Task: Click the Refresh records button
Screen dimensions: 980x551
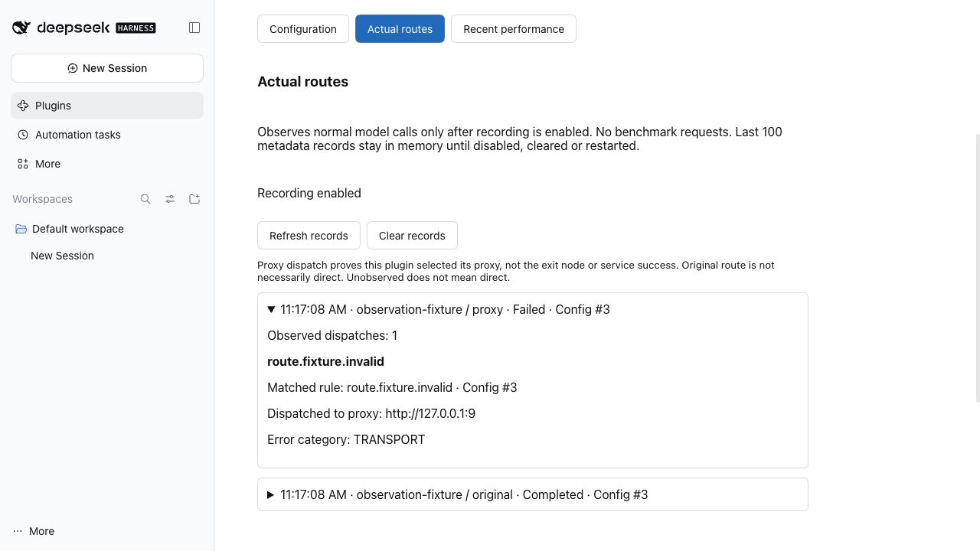Action: [x=309, y=236]
